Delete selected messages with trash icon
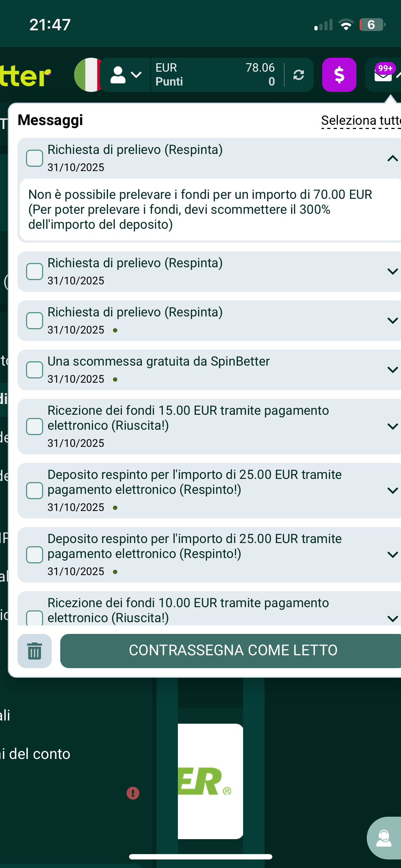This screenshot has height=868, width=401. (x=35, y=651)
